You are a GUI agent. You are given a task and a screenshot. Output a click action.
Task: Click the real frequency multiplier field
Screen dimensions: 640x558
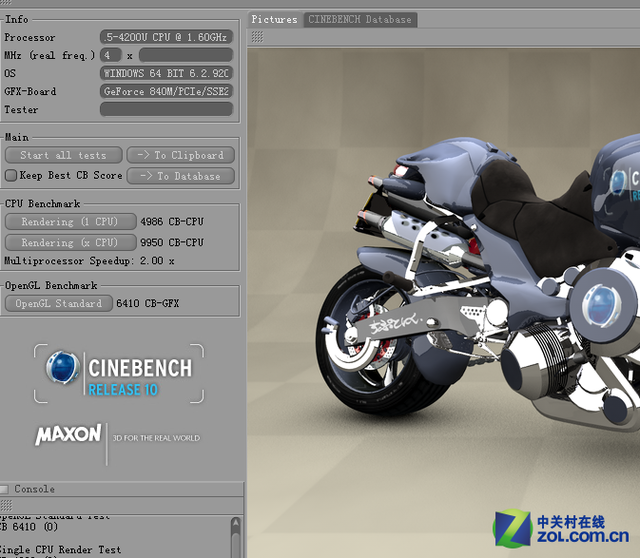(x=186, y=55)
